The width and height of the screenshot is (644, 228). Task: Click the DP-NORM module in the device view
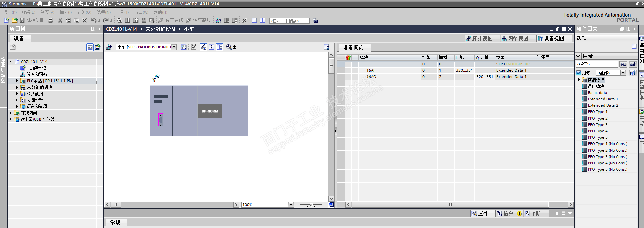(210, 111)
